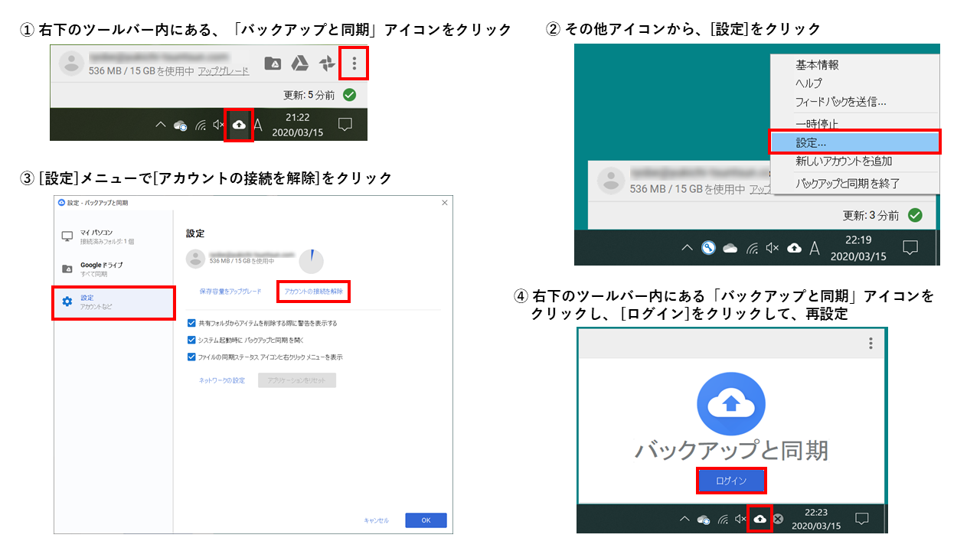
Task: Click the Google Drive triangle logo icon
Action: pos(299,64)
